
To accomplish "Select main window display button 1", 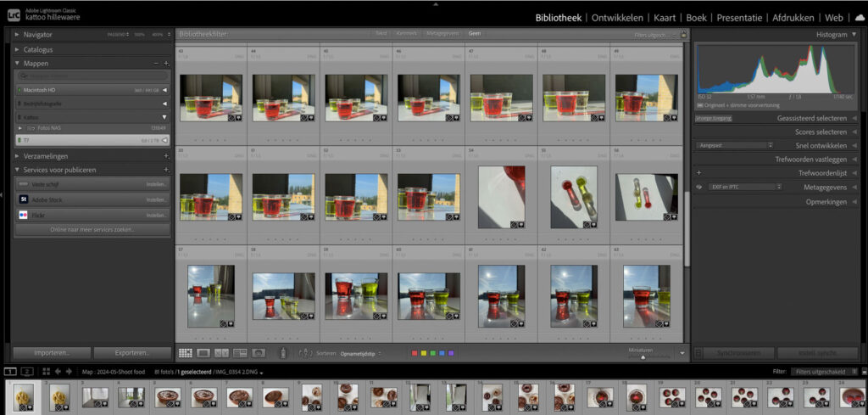I will [11, 371].
